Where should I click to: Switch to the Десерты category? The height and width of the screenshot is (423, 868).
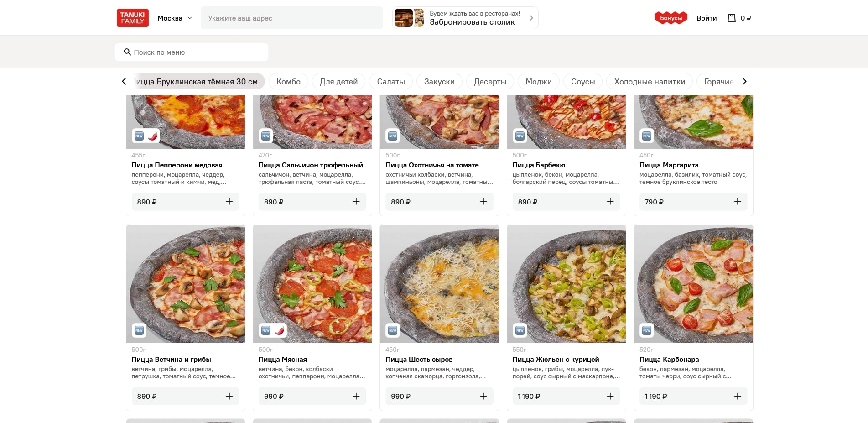click(x=490, y=82)
